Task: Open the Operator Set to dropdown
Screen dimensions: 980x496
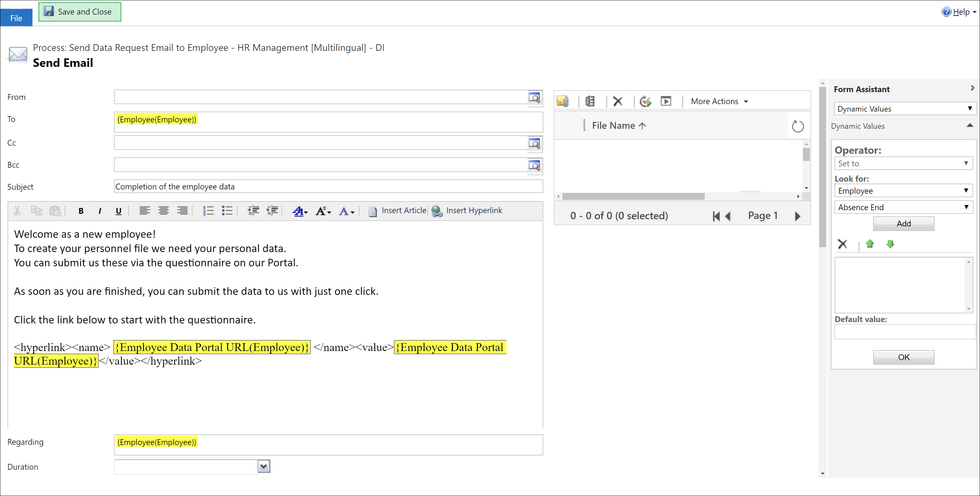Action: tap(903, 163)
